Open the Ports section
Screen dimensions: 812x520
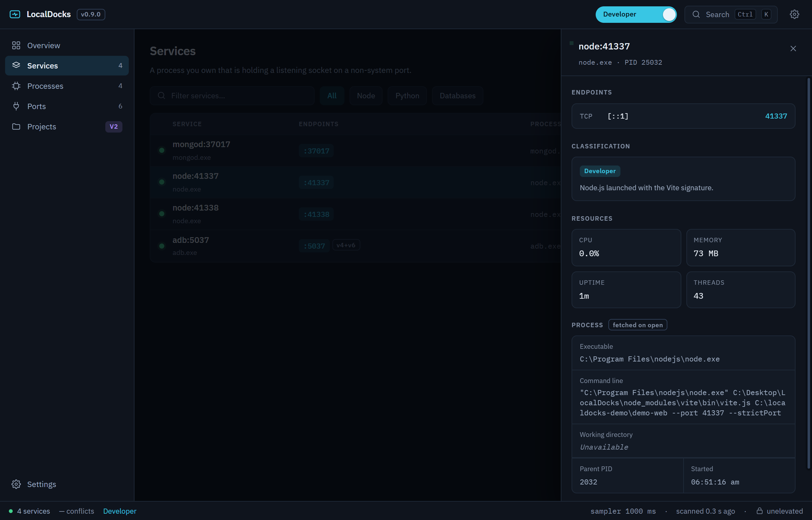tap(67, 106)
